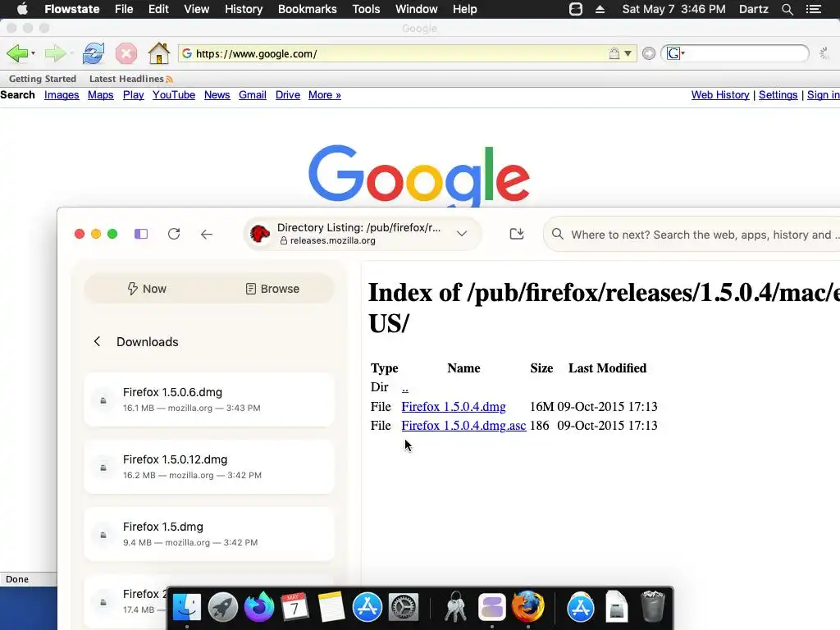Open the File menu
840x630 pixels.
point(124,9)
